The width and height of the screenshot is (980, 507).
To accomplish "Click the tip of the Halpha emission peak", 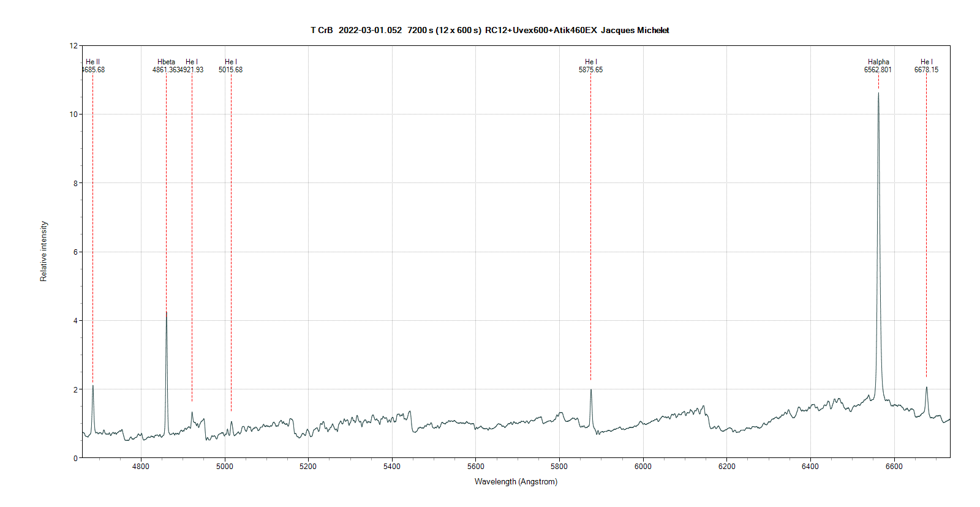I will 878,94.
